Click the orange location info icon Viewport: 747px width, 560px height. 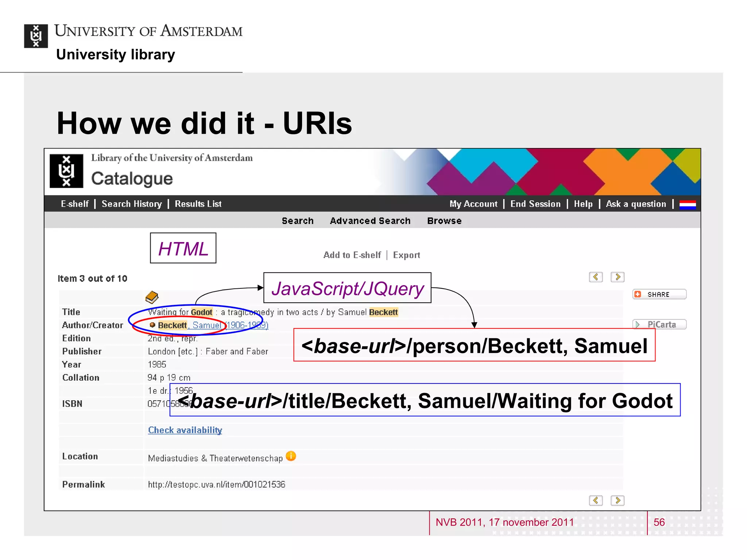click(x=291, y=456)
